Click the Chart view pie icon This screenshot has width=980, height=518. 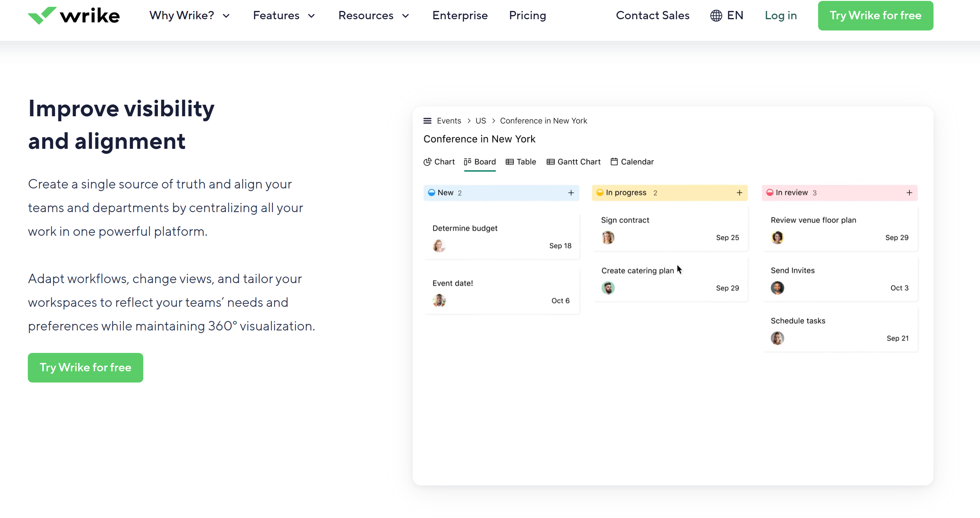click(427, 162)
